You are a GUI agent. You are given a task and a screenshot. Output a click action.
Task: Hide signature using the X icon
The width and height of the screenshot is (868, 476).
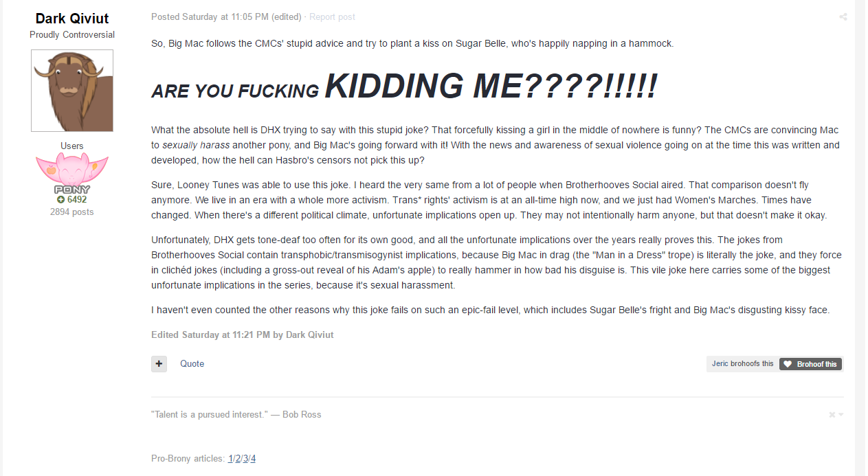tap(832, 415)
